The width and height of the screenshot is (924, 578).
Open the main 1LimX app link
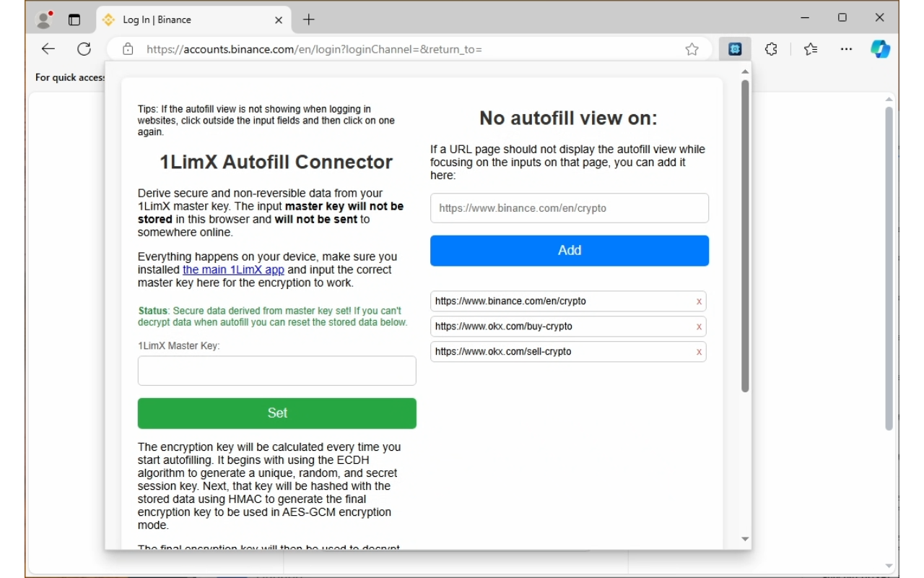pos(233,269)
